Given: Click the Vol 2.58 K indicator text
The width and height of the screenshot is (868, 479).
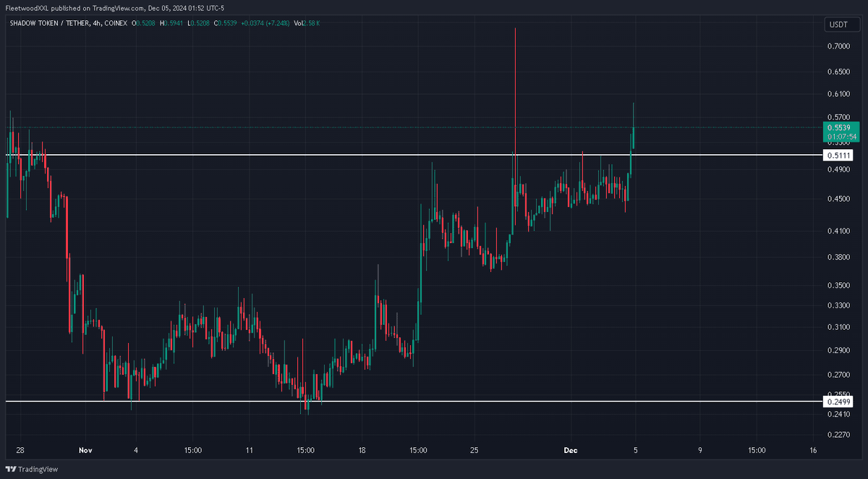Looking at the screenshot, I should pos(307,23).
